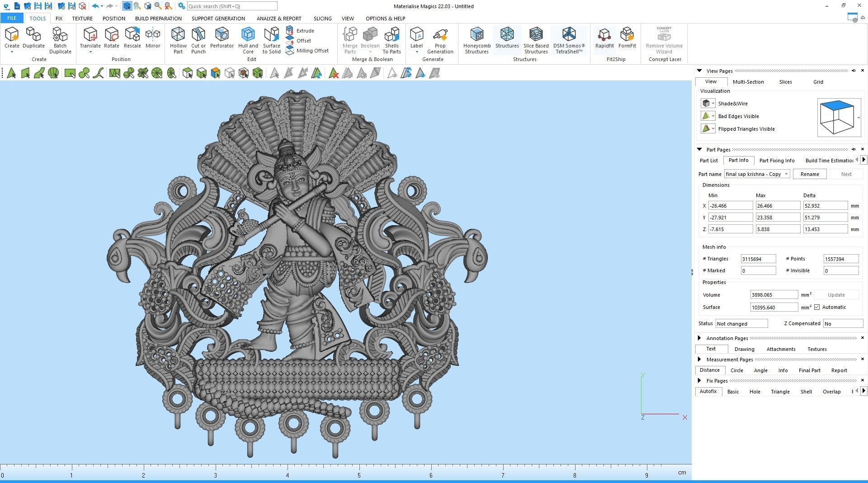Launch DSM Somos TetraShell tool
The image size is (868, 483).
(x=569, y=40)
